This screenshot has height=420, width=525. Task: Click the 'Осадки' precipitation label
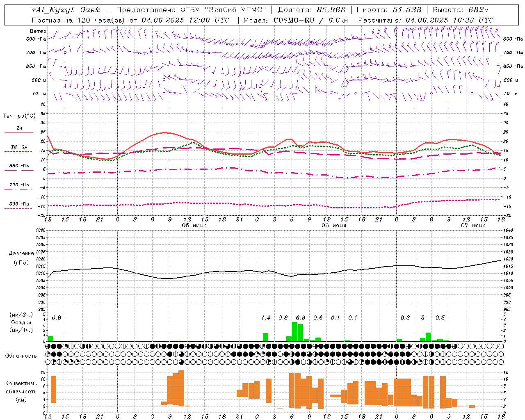point(21,322)
